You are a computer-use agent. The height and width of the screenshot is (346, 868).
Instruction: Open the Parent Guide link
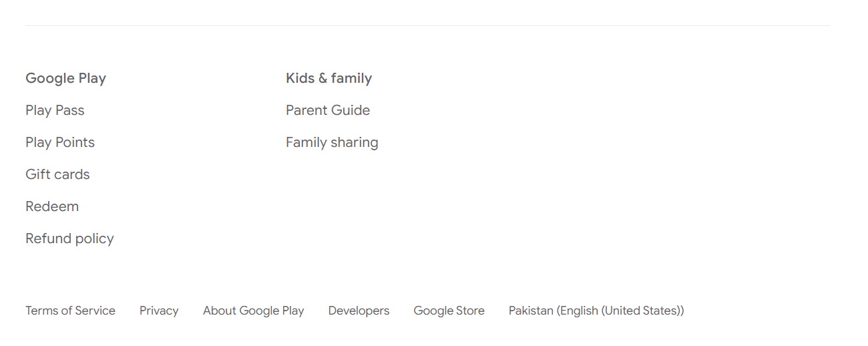(x=328, y=110)
